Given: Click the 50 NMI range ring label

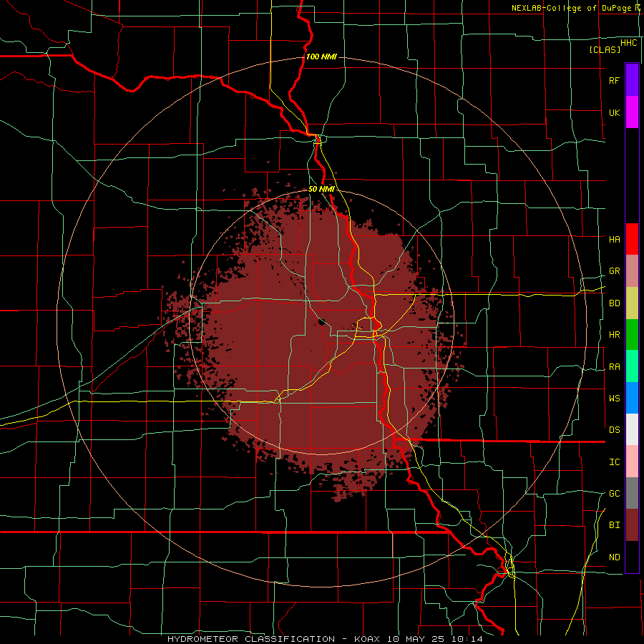Looking at the screenshot, I should coord(321,189).
